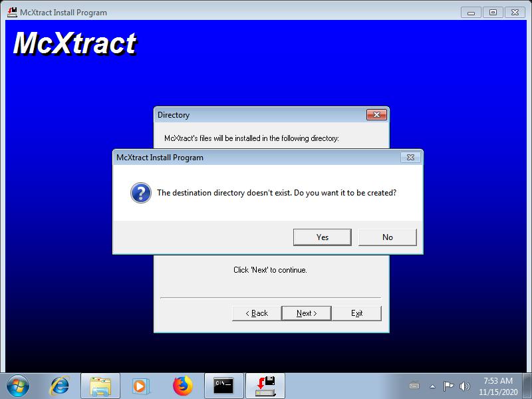
Task: Click the McXtract installer title bar icon
Action: [12, 13]
